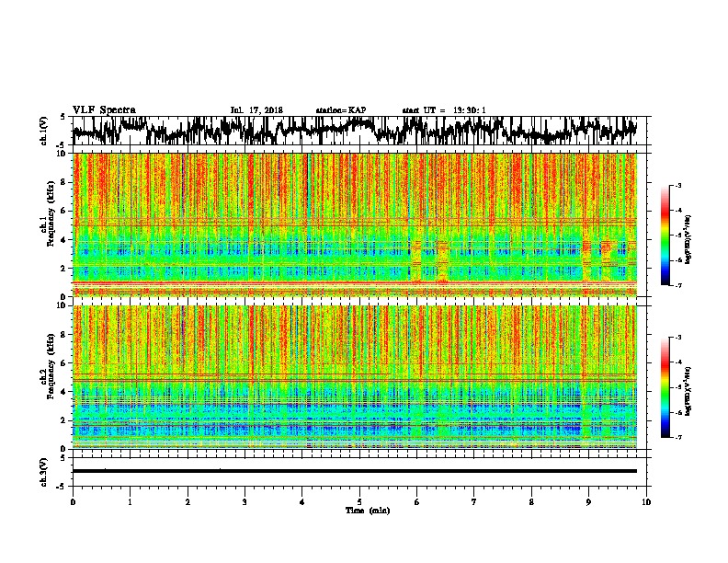Click the "Time (min)" x-axis label
The image size is (728, 563).
(x=368, y=511)
